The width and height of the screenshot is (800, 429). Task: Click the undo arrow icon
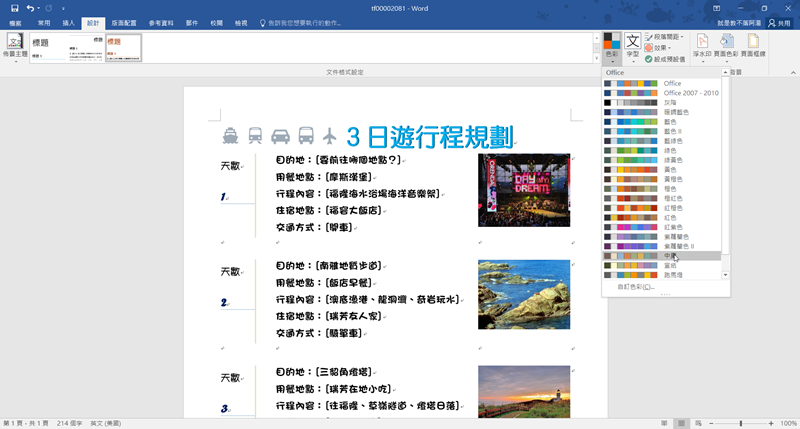[x=32, y=8]
